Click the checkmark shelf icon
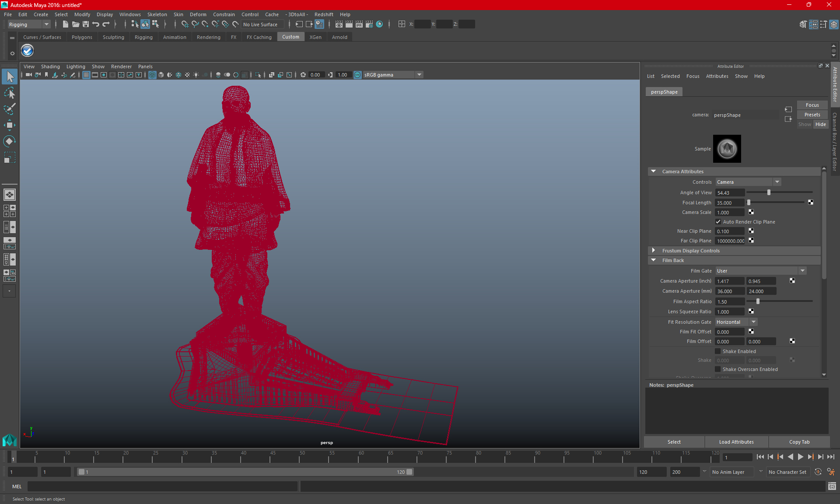This screenshot has width=840, height=504. point(27,51)
